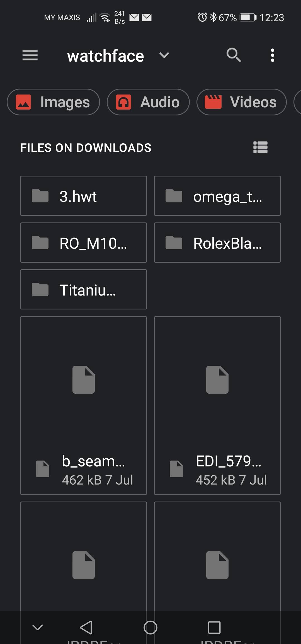Viewport: 301px width, 644px height.
Task: Switch to list view layout
Action: click(260, 147)
